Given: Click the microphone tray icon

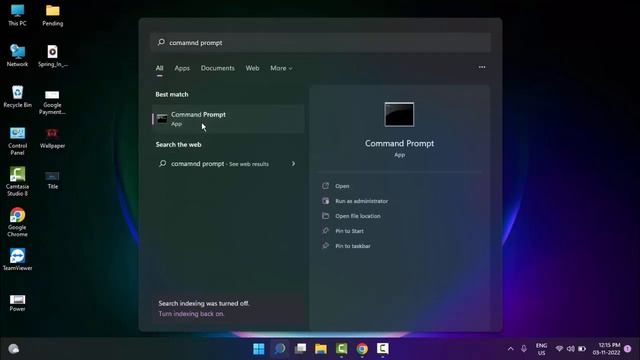Looking at the screenshot, I should (524, 349).
